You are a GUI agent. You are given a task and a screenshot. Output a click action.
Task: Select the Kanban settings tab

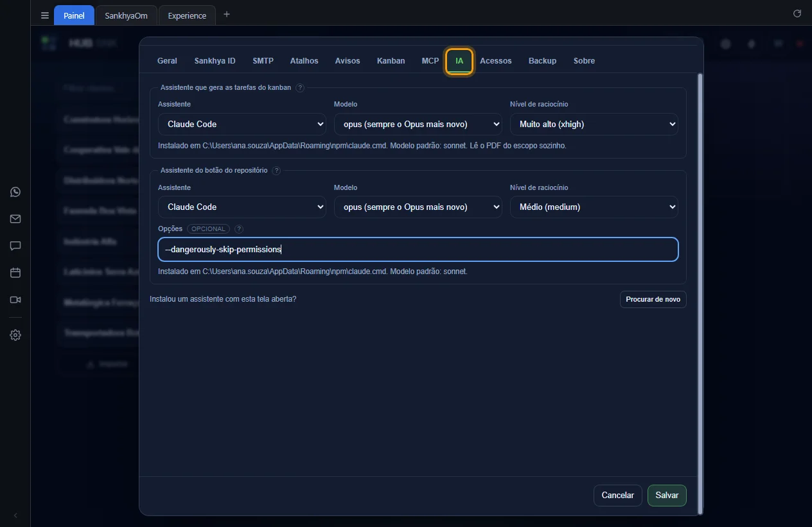(391, 61)
